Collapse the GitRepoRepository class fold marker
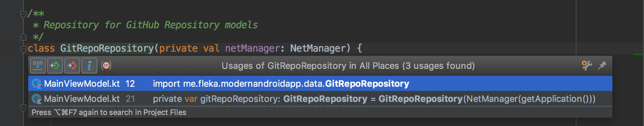This screenshot has height=126, width=644. coord(23,49)
